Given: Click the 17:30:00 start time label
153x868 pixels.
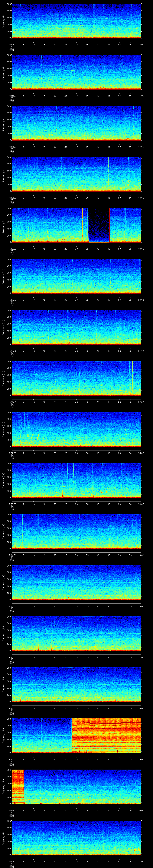Looking at the screenshot, I should [x=12, y=862].
